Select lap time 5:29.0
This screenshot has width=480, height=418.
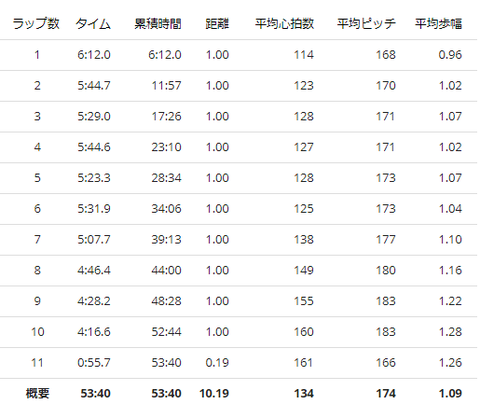point(94,116)
